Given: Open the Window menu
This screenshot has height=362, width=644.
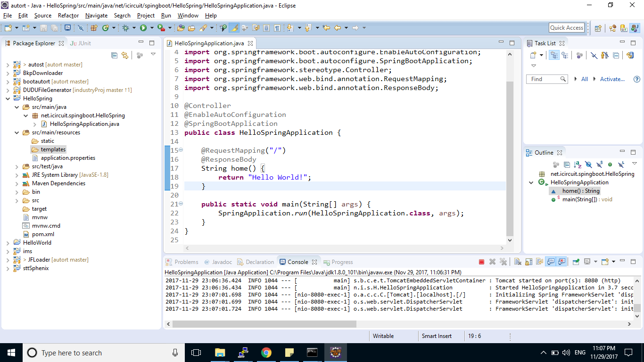Looking at the screenshot, I should pos(188,15).
